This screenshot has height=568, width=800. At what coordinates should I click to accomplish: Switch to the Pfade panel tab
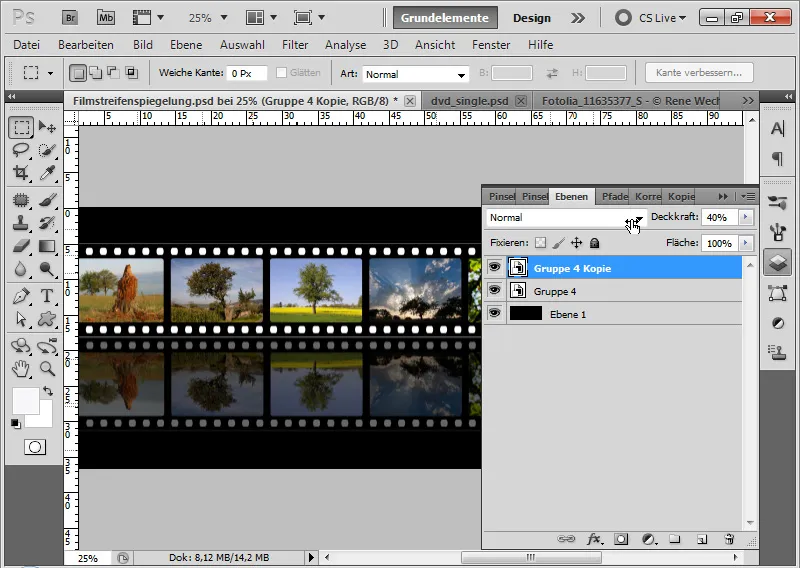614,196
